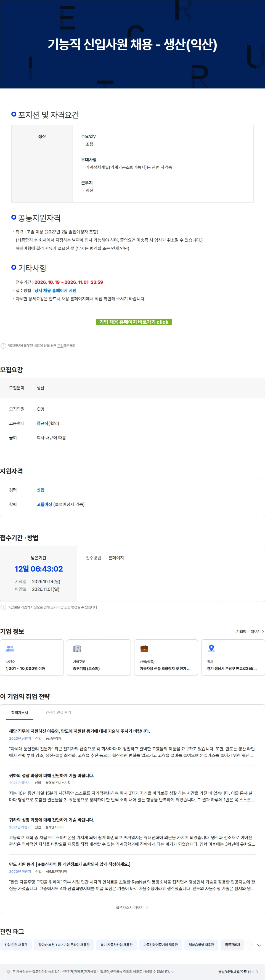This screenshot has width=265, height=980.
Task: Click the briefcase icon on the 산업(업종) card
Action: 144,648
